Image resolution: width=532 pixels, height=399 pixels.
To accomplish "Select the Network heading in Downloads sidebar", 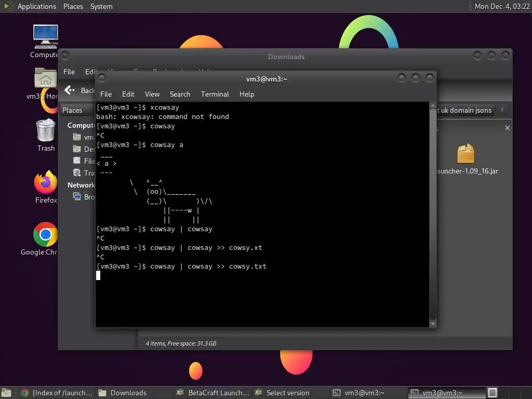I will tap(81, 185).
